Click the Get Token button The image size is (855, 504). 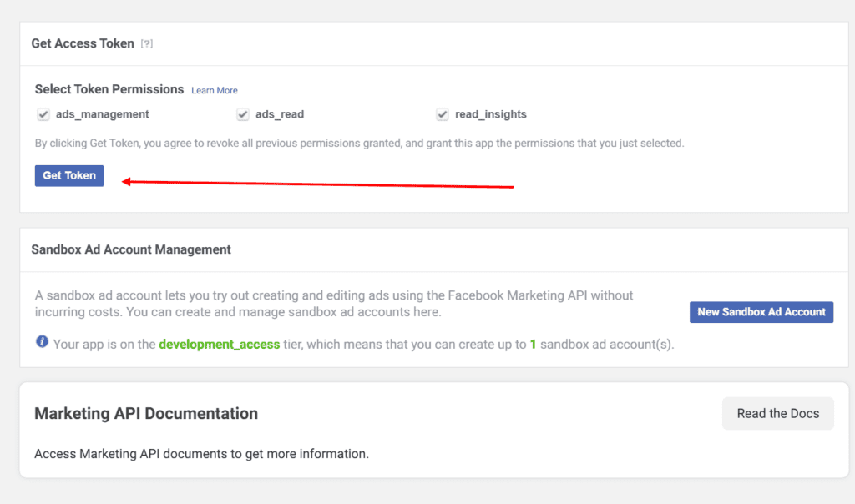[69, 175]
